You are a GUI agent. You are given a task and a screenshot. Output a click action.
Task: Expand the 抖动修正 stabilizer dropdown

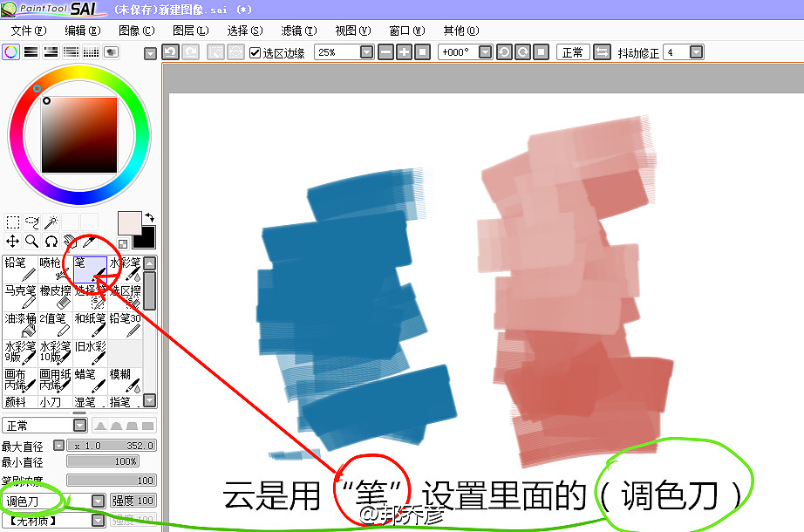[x=695, y=52]
